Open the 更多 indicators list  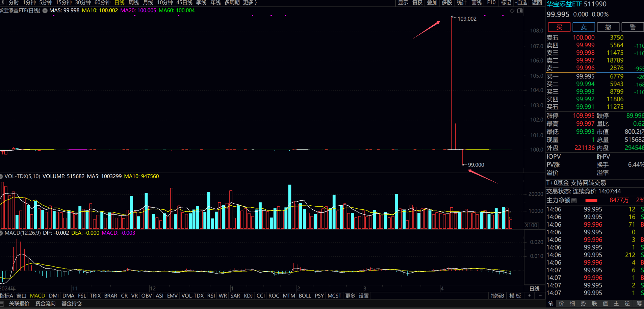350,296
